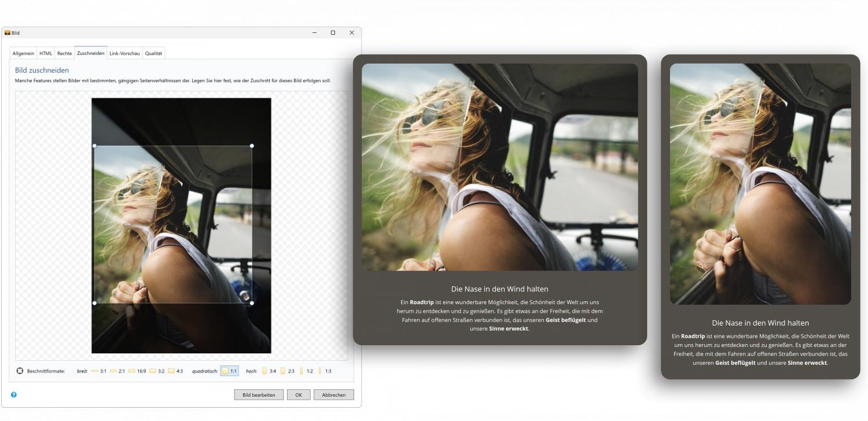Pick the 4:3 wide crop format
Screen dimensions: 868x421
(175, 371)
